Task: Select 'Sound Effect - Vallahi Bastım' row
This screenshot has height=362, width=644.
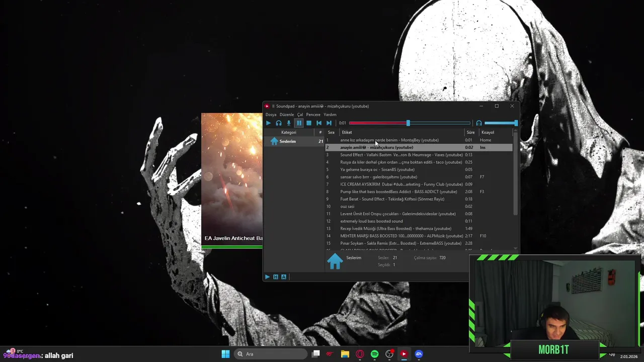Action: coord(419,155)
